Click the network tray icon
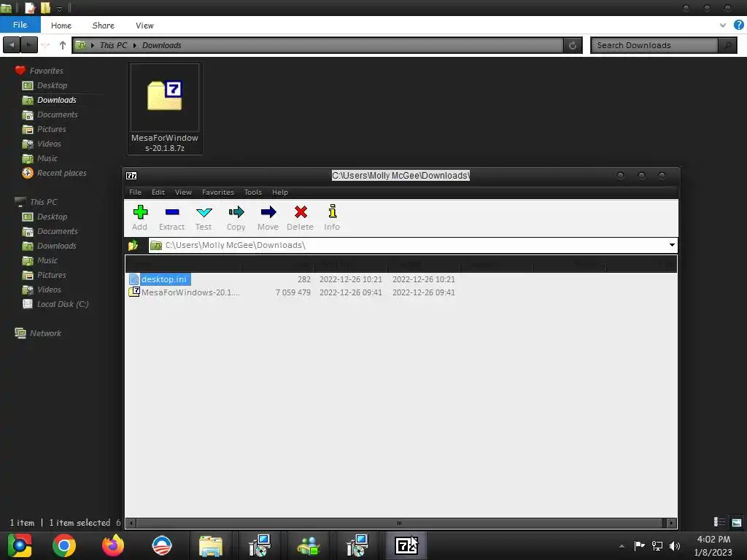This screenshot has height=560, width=747. coord(657,545)
